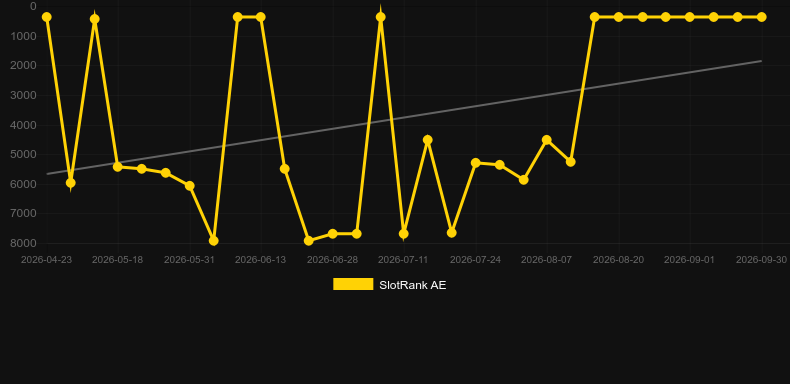Click the x-axis label 2026-05-18
Screen dimensions: 790x384
(x=117, y=260)
